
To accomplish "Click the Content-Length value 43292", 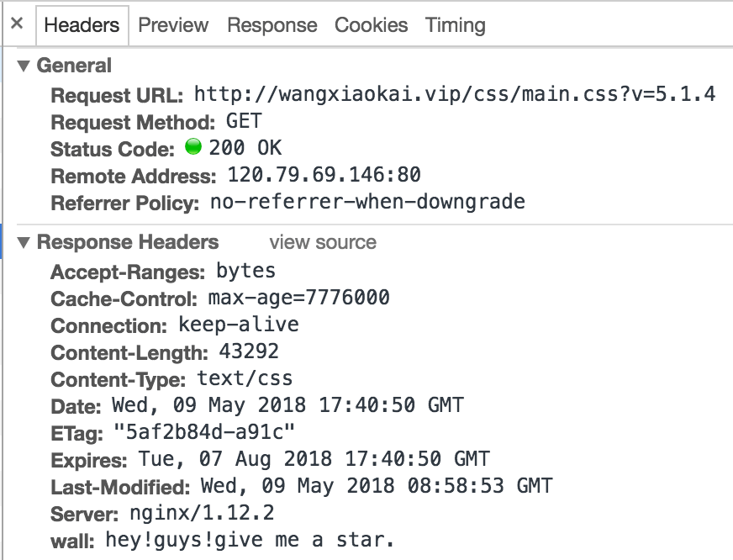I will 249,351.
